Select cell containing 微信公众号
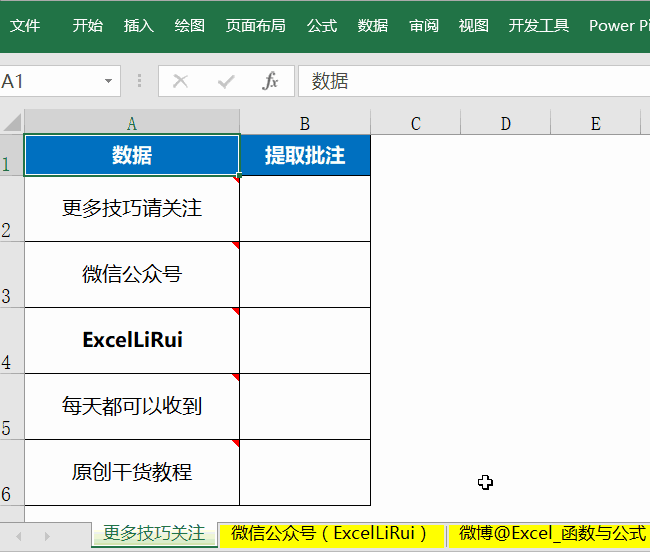This screenshot has height=552, width=650. [132, 275]
